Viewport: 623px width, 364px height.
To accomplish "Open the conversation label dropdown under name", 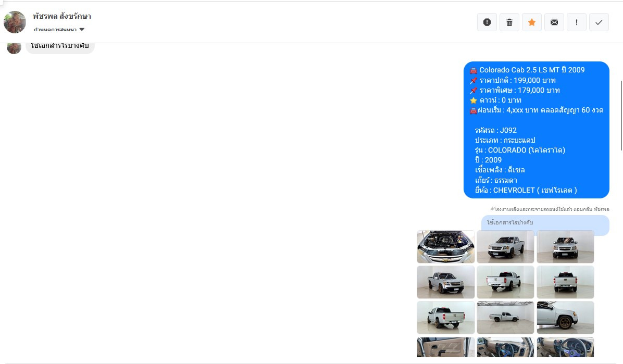I will 59,29.
